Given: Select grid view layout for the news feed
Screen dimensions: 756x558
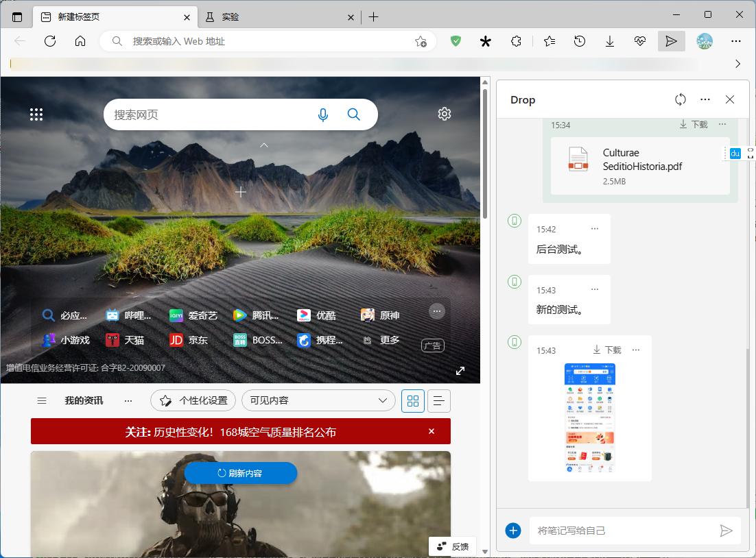Looking at the screenshot, I should point(413,400).
